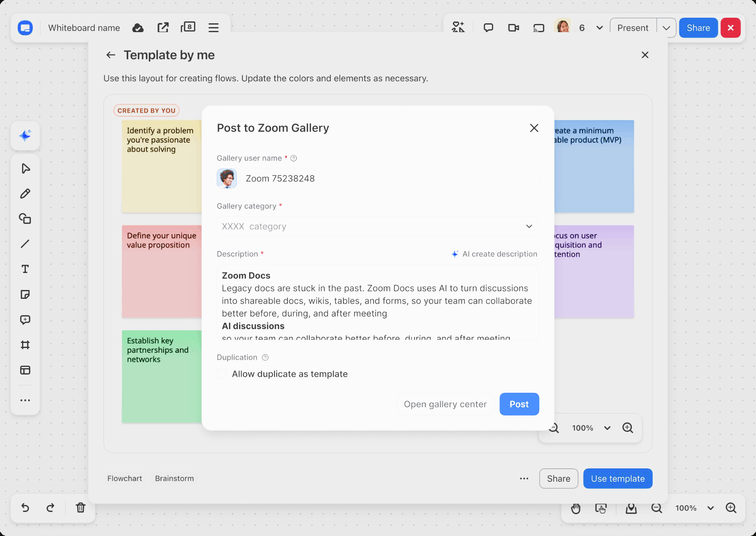The width and height of the screenshot is (756, 536).
Task: Open template preview 100% zoom dropdown
Action: pyautogui.click(x=607, y=428)
